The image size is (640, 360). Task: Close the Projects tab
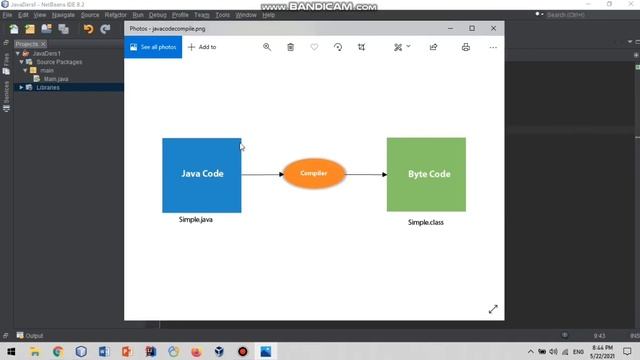coord(43,44)
